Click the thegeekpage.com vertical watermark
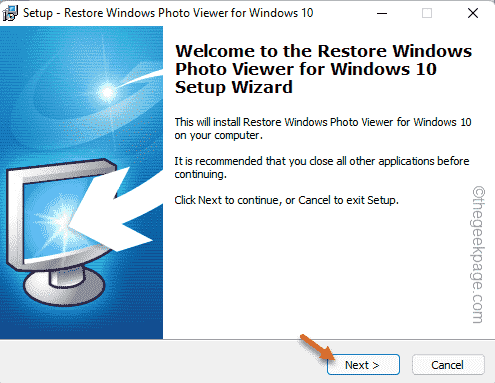This screenshot has height=383, width=495. [479, 254]
